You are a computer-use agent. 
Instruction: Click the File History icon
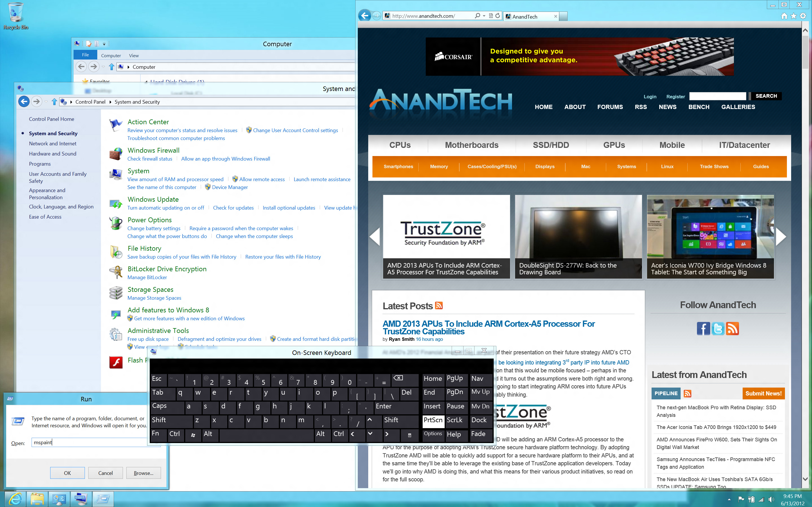click(115, 252)
